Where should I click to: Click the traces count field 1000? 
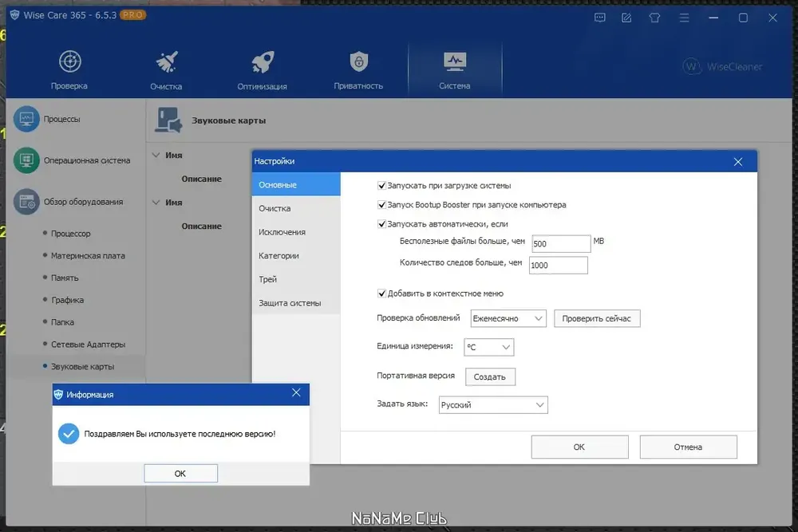click(559, 266)
